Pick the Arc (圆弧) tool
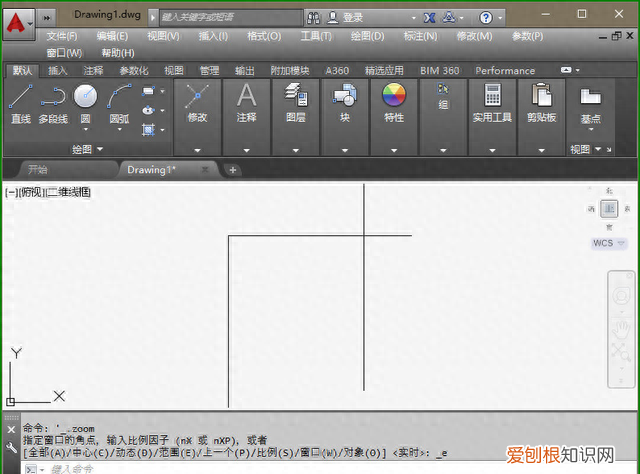The image size is (640, 474). coord(118,102)
